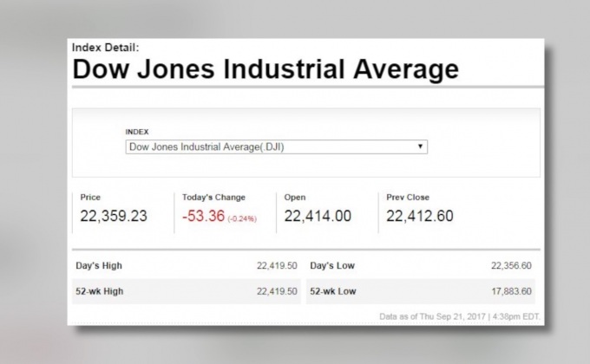Image resolution: width=590 pixels, height=364 pixels.
Task: Click the Day's Low value 22,356.60
Action: (511, 265)
